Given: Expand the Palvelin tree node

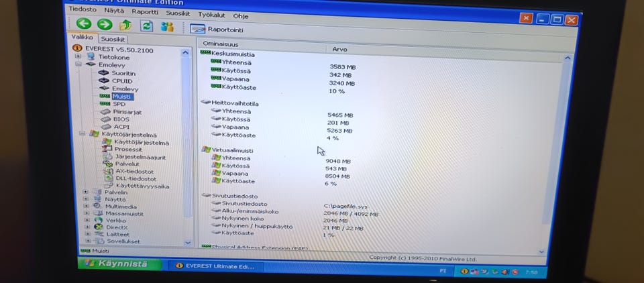Looking at the screenshot, I should pyautogui.click(x=85, y=191).
